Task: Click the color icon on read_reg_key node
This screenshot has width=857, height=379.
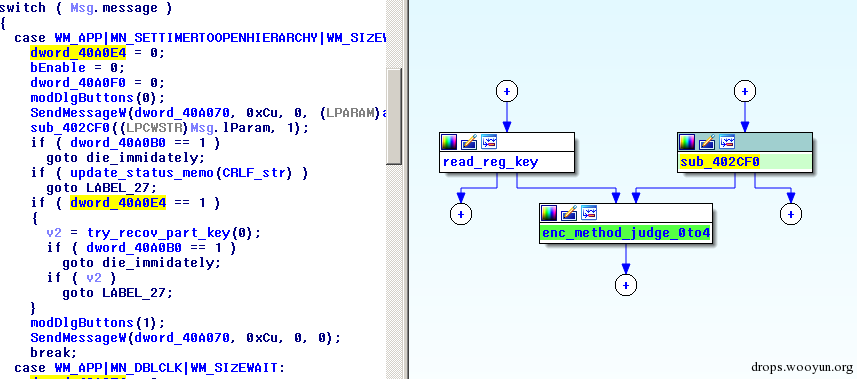Action: click(x=450, y=143)
